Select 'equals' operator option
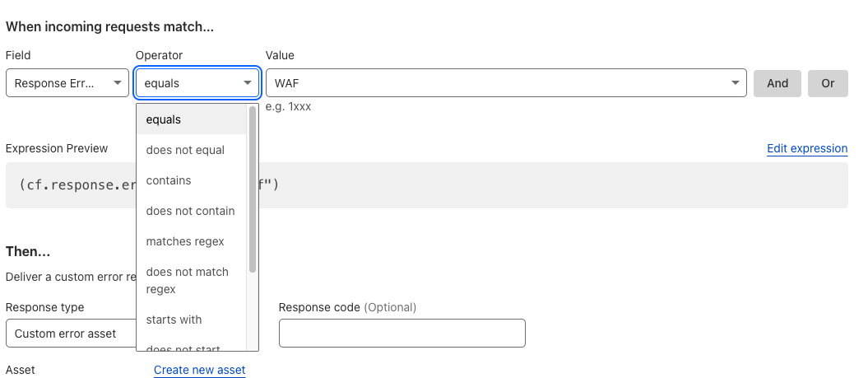Screen dimensions: 868x378 (164, 119)
